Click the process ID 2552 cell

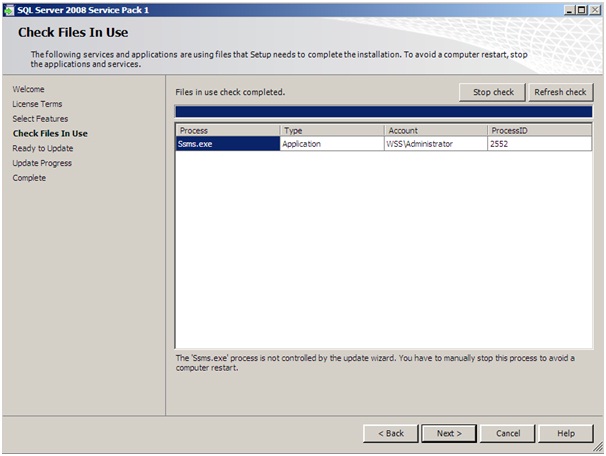pos(540,144)
